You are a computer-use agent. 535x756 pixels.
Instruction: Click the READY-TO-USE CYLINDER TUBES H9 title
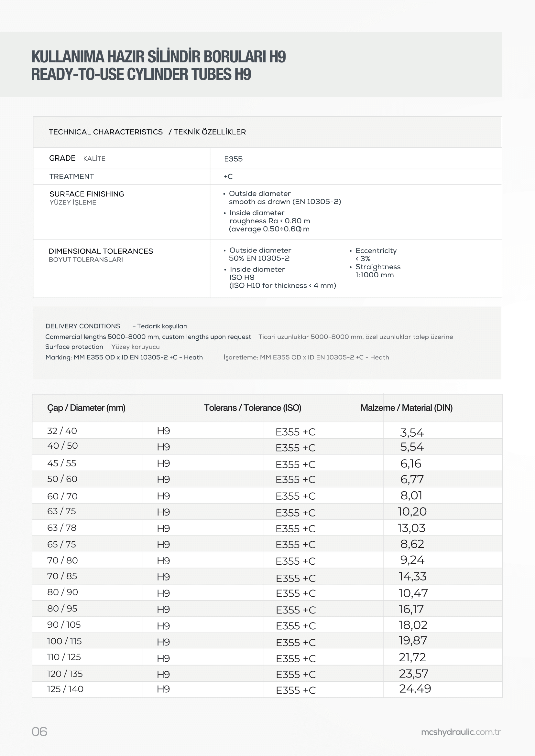coord(141,74)
